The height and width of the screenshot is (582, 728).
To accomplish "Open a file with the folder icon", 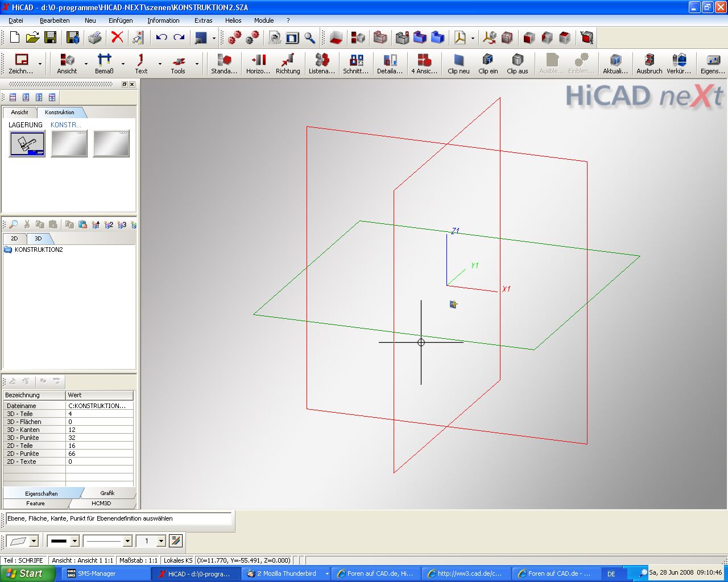I will pos(32,38).
